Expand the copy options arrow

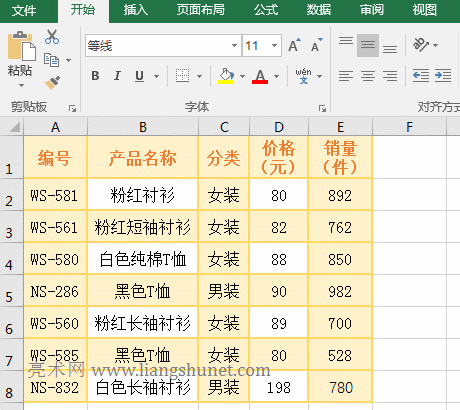(68, 60)
